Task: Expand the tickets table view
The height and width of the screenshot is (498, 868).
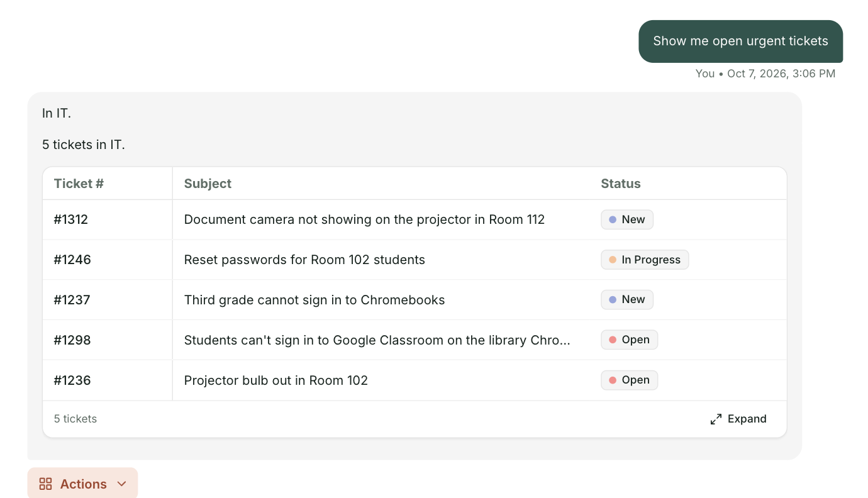Action: point(738,419)
